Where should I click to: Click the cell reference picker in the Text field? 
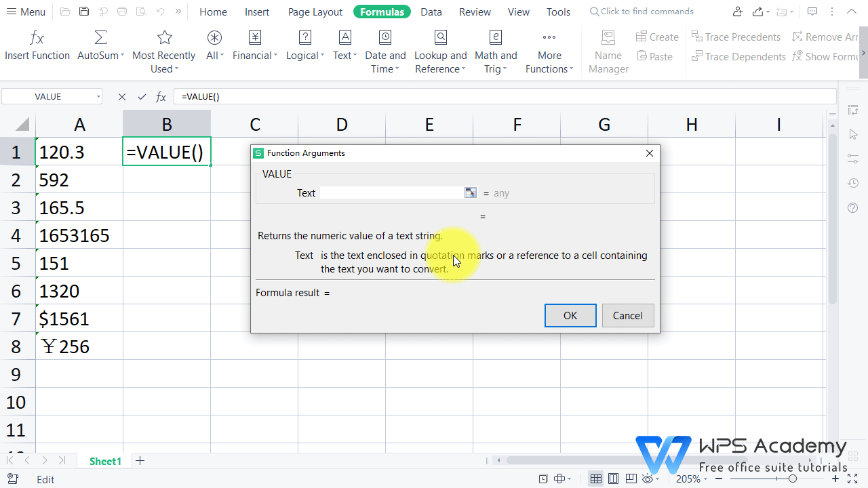(x=470, y=192)
